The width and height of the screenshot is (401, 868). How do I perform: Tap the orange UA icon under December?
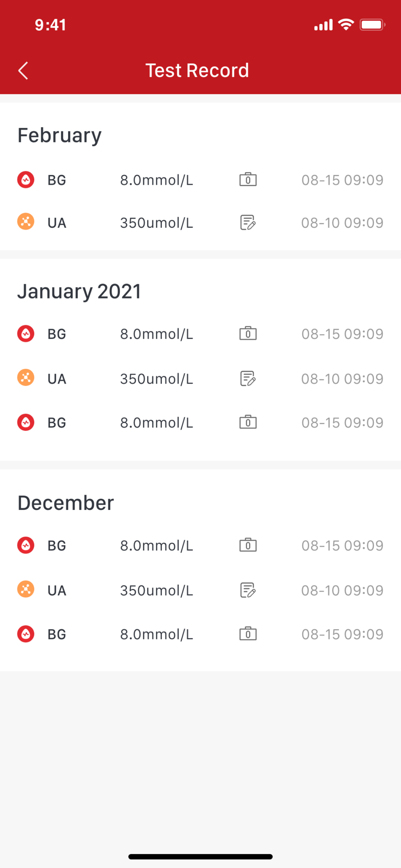(x=26, y=590)
